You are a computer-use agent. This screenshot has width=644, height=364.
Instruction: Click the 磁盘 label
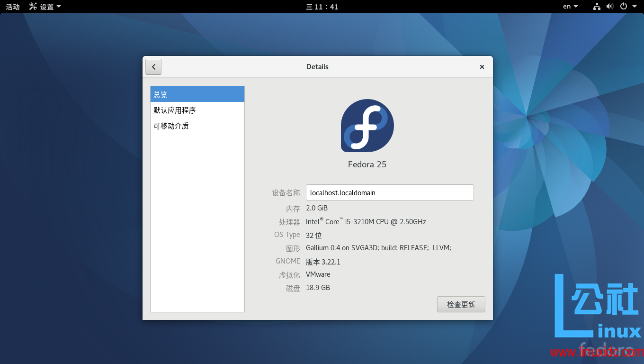[x=293, y=288]
